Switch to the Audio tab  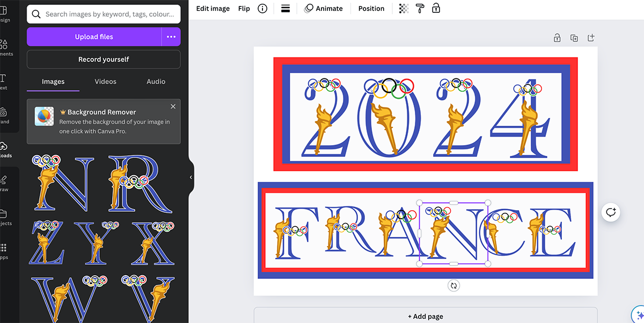[156, 82]
